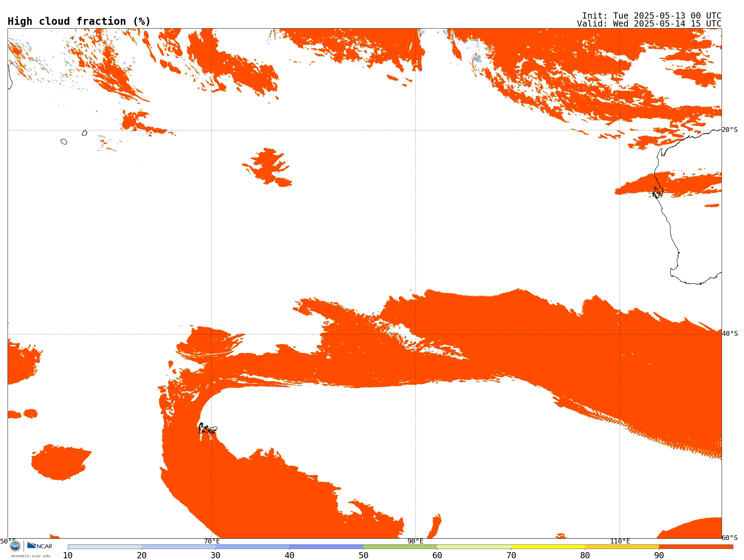Image resolution: width=744 pixels, height=560 pixels.
Task: Click the 70°E longitude label
Action: click(x=212, y=541)
